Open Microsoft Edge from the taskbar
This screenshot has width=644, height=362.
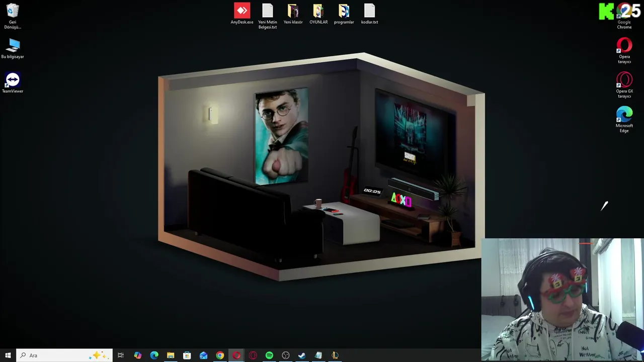(x=154, y=355)
